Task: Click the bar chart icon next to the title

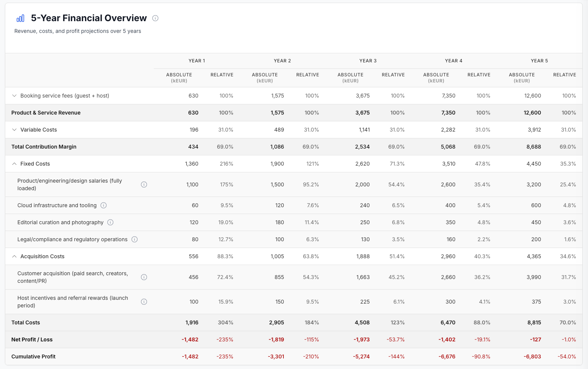Action: (20, 18)
